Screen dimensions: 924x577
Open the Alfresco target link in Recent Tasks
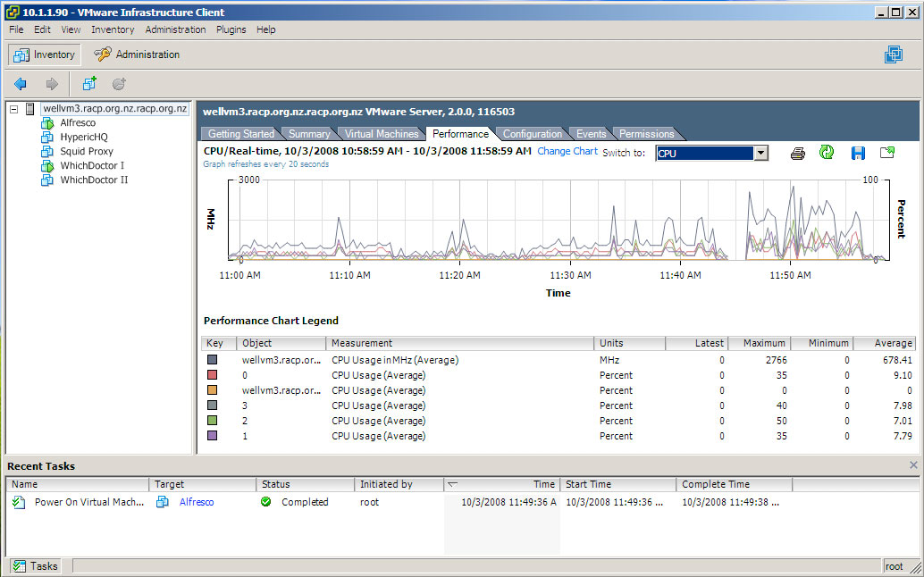[x=197, y=502]
